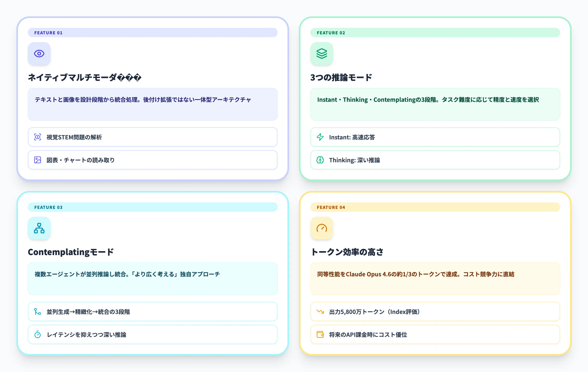Viewport: 588px width, 372px height.
Task: Click the timer icon beside レイテンシを抑えつつ深い推論
Action: pos(38,335)
